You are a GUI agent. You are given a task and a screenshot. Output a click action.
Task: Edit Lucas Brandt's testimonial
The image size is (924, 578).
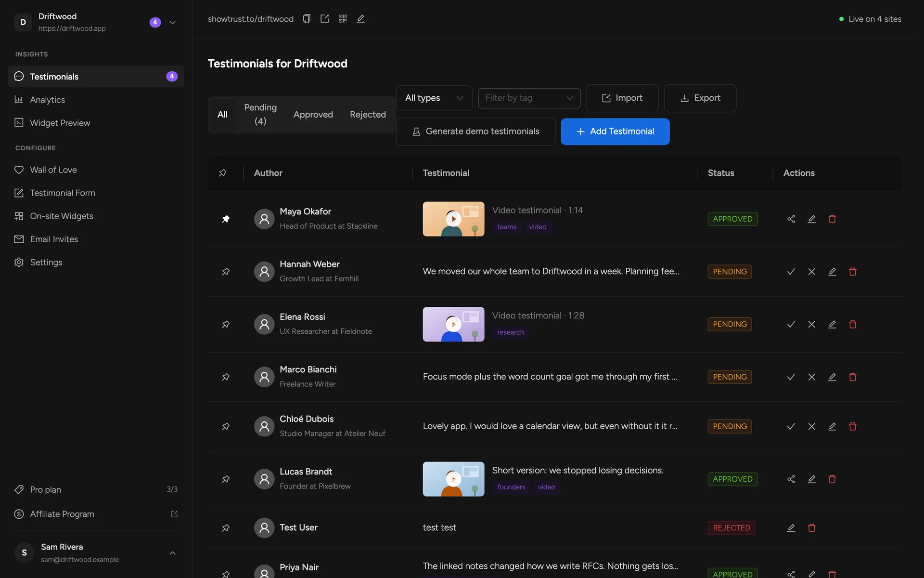pyautogui.click(x=811, y=479)
